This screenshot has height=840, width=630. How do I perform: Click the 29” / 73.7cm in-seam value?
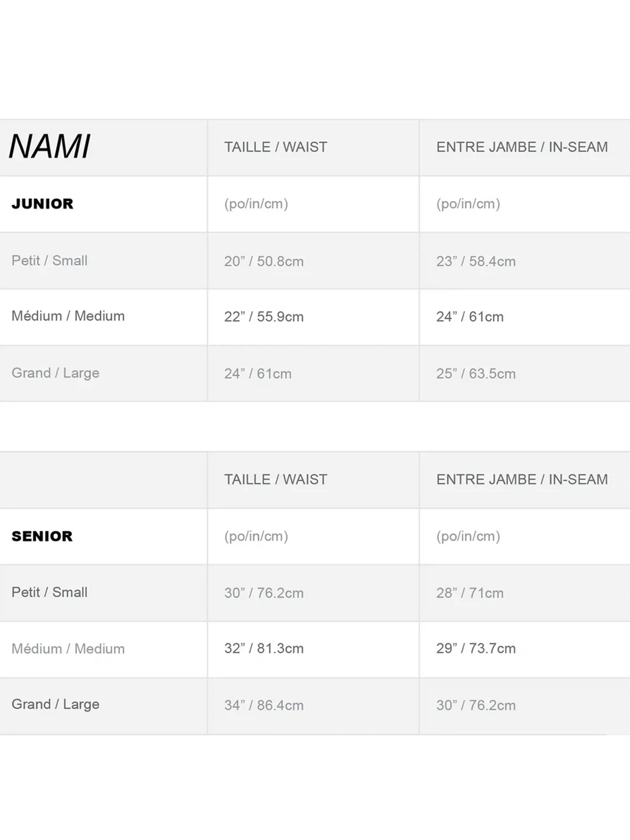pyautogui.click(x=476, y=649)
